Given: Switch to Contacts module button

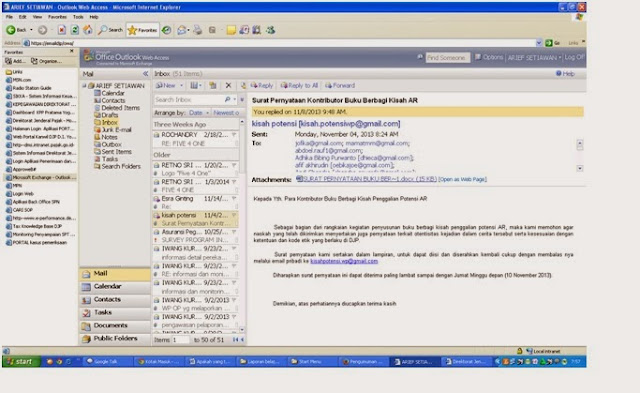Looking at the screenshot, I should pyautogui.click(x=115, y=300).
